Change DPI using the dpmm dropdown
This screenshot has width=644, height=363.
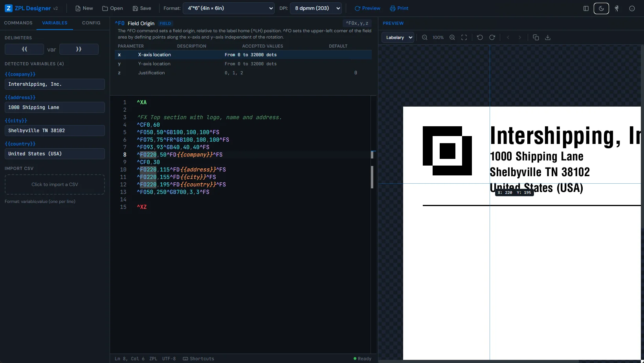(316, 8)
